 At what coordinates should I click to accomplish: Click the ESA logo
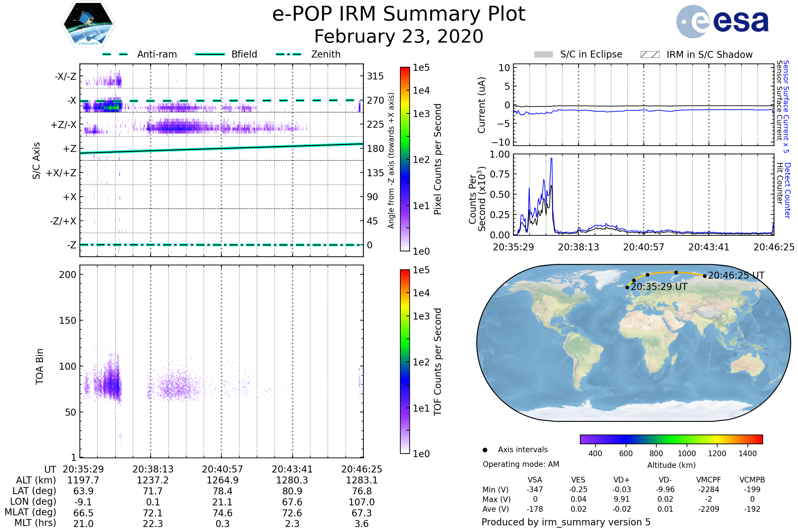click(722, 22)
